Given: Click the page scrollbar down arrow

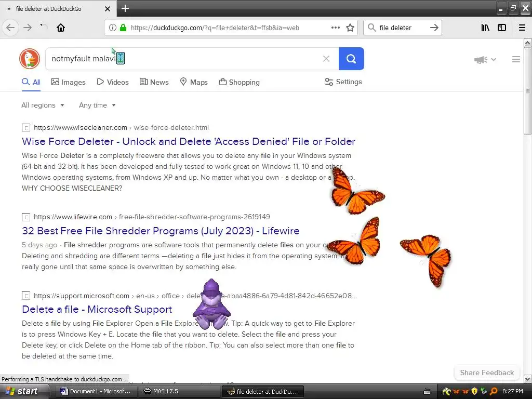Looking at the screenshot, I should tap(528, 379).
